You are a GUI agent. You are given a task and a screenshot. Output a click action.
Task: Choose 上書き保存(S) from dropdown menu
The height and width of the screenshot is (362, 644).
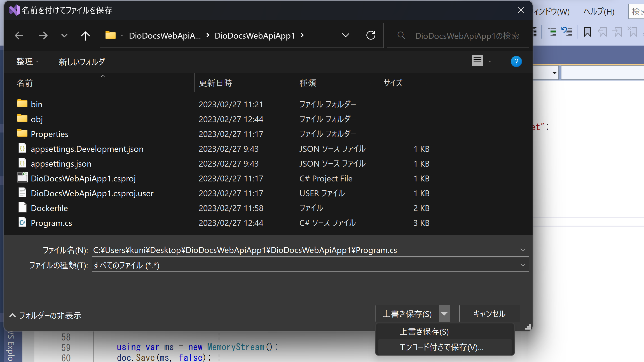click(x=445, y=332)
